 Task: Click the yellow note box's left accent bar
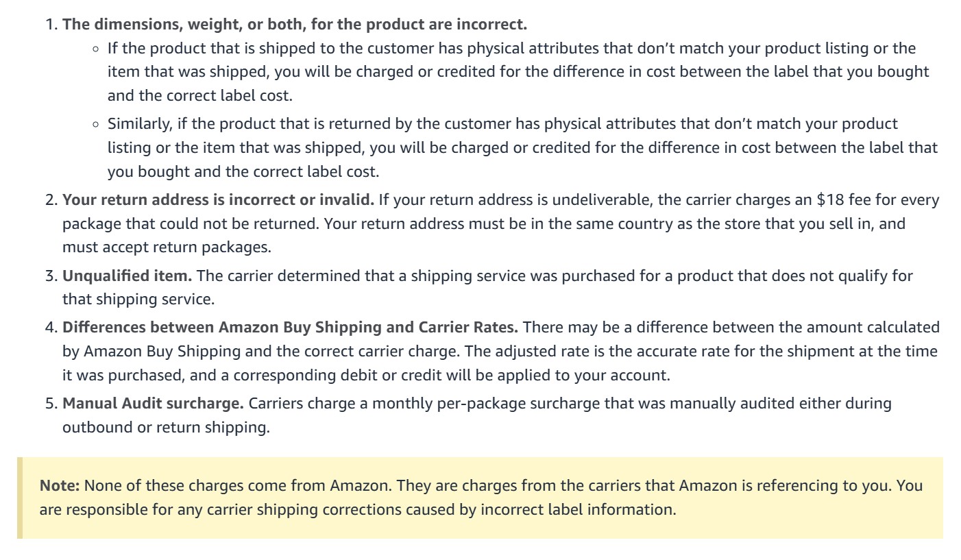20,498
